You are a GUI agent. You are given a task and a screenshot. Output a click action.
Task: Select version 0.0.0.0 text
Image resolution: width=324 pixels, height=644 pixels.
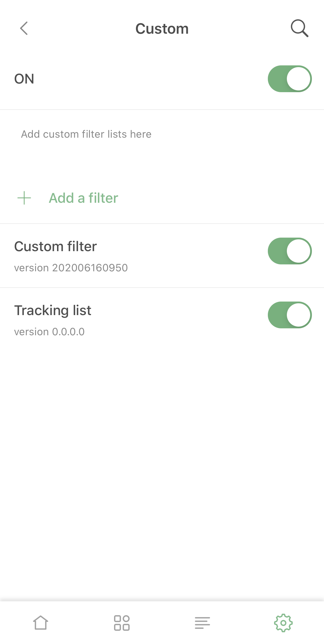(x=49, y=332)
